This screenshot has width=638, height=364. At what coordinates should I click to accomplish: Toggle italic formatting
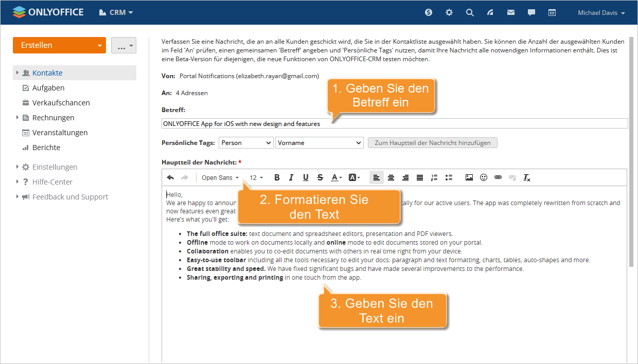coord(291,177)
